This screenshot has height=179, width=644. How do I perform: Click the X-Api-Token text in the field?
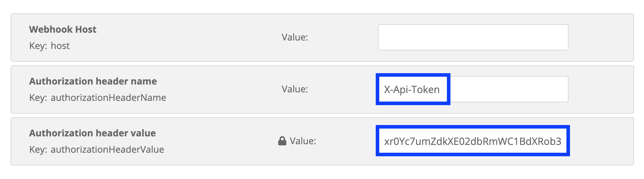pos(412,89)
